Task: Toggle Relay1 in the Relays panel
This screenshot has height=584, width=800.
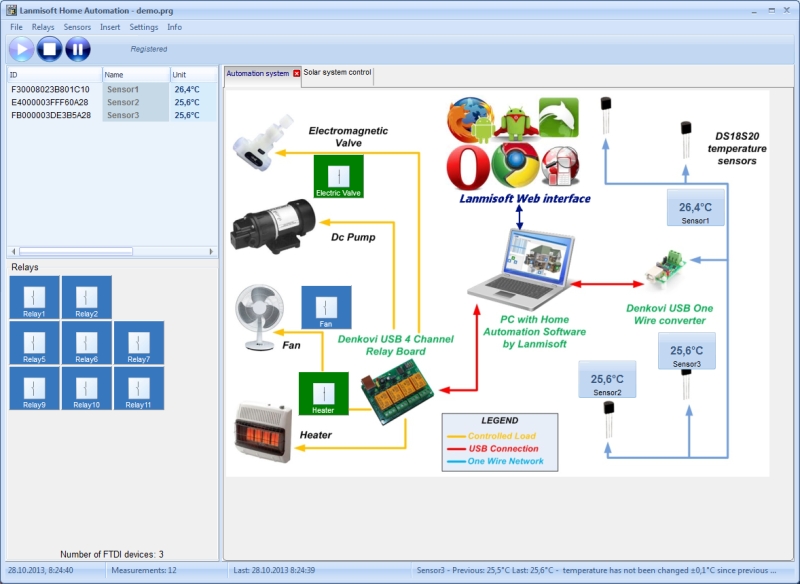Action: [x=34, y=297]
